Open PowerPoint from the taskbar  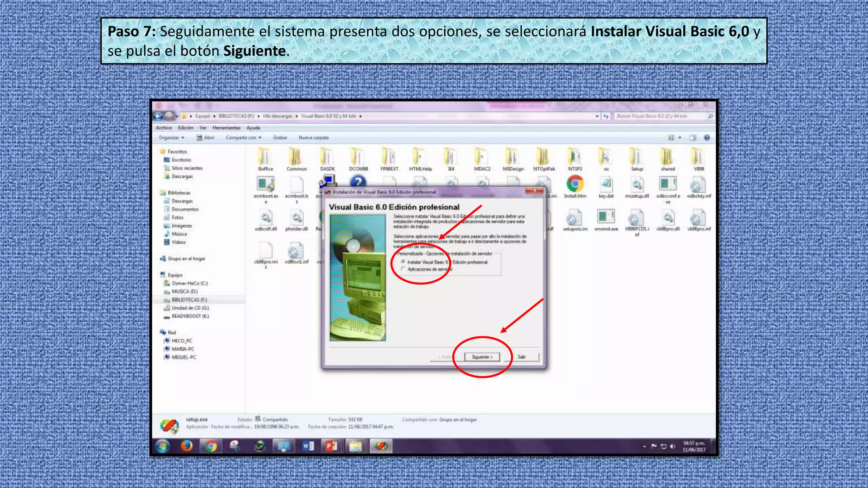pos(331,446)
